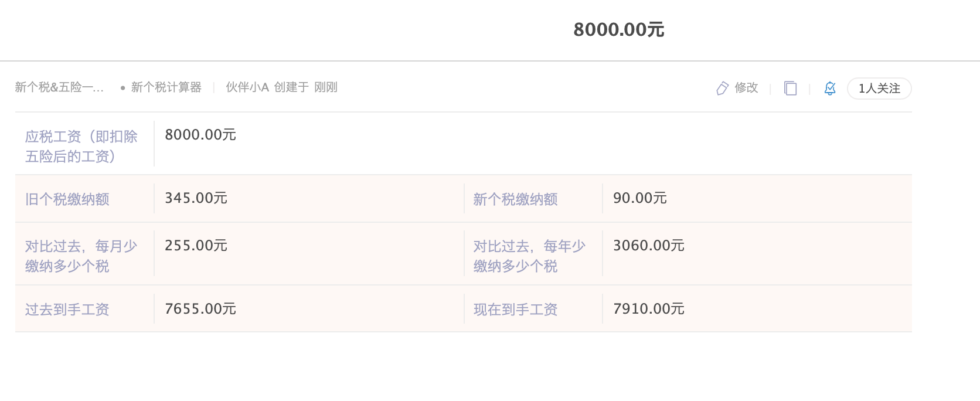This screenshot has width=980, height=401.
Task: Click the 过去到手工资 value 7655.00元
Action: (x=200, y=309)
